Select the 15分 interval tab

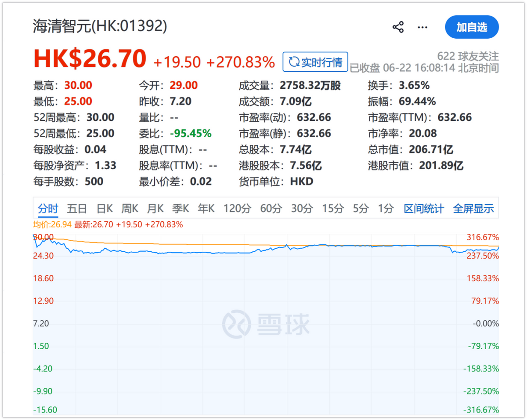click(333, 209)
